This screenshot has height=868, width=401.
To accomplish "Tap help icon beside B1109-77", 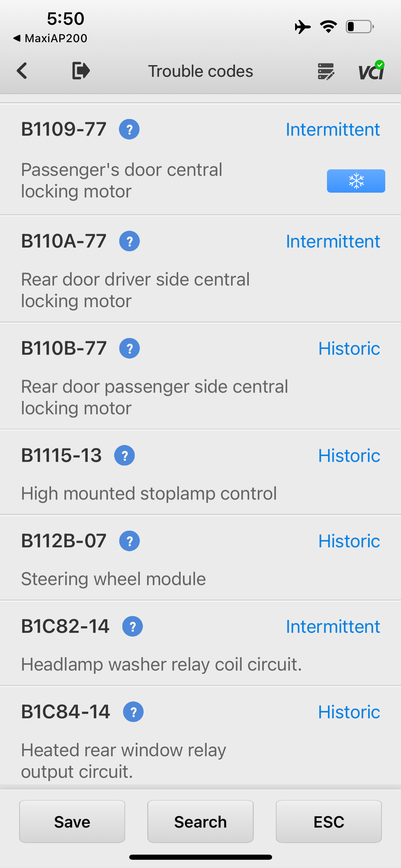I will point(129,129).
